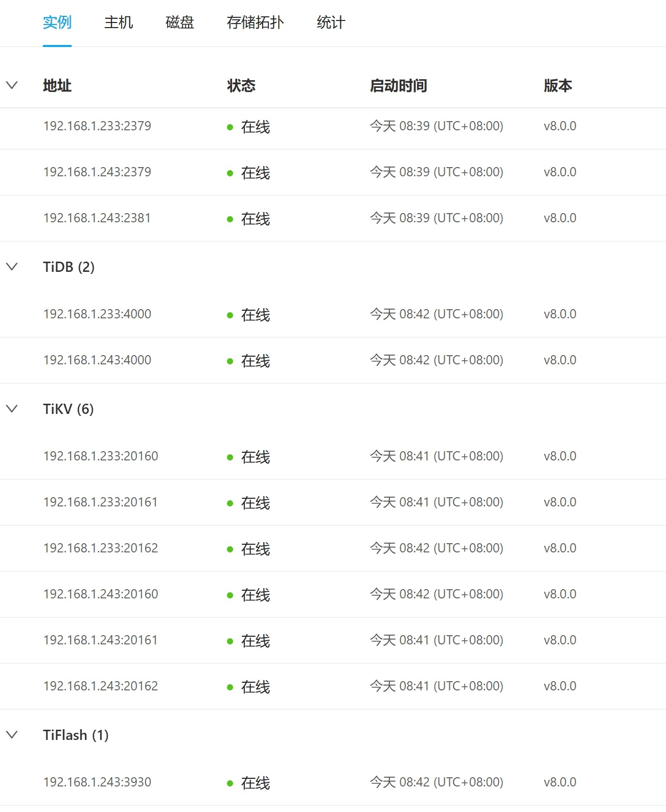666x812 pixels.
Task: Click start time of 192.168.1.233:20160
Action: coord(437,456)
